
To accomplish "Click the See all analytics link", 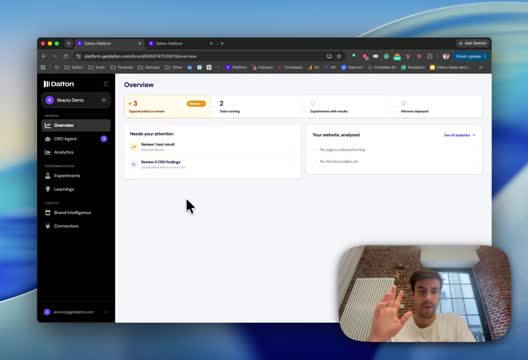I will (x=460, y=135).
